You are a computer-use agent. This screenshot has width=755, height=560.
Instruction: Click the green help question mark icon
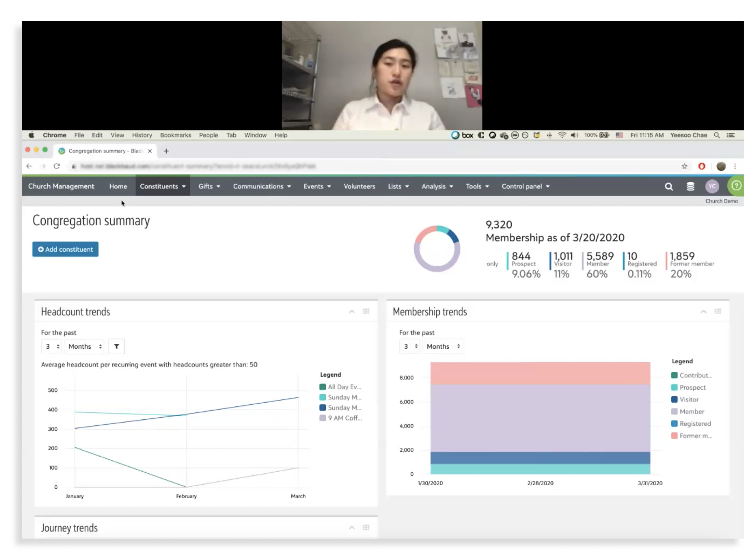coord(736,185)
